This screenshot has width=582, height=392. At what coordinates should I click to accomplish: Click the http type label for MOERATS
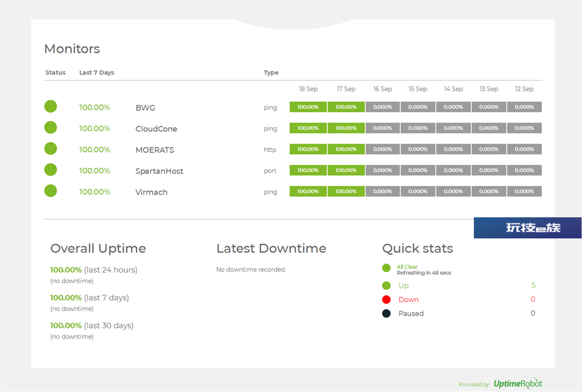point(270,149)
